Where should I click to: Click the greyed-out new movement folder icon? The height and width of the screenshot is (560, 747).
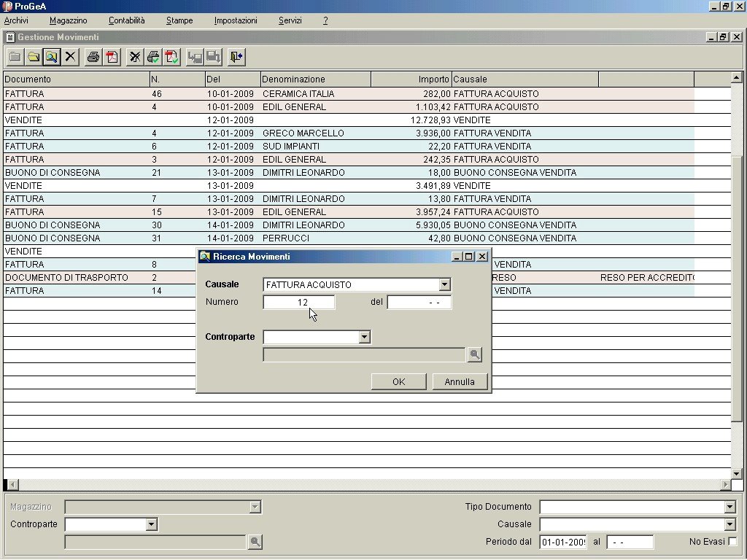15,57
